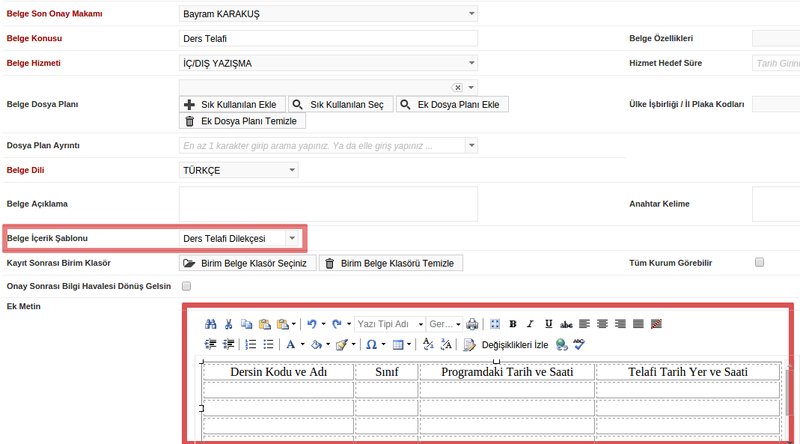The height and width of the screenshot is (444, 800).
Task: Click Sık Kullanılan Ekle button
Action: [x=232, y=104]
